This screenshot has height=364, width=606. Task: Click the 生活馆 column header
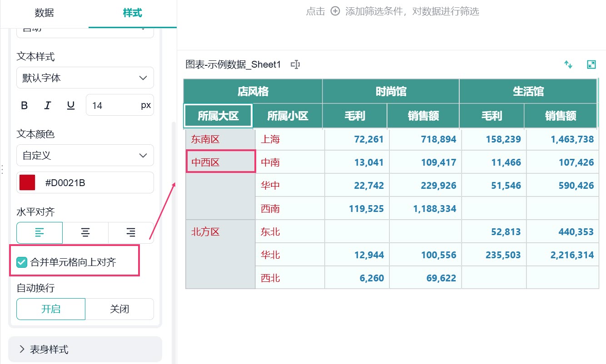point(528,92)
